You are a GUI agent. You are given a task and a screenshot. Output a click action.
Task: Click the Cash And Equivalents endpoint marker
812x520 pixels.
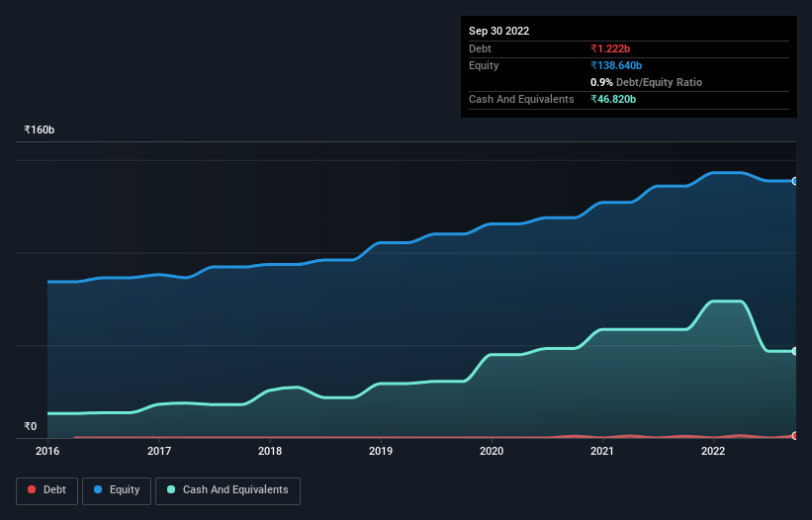[x=795, y=351]
